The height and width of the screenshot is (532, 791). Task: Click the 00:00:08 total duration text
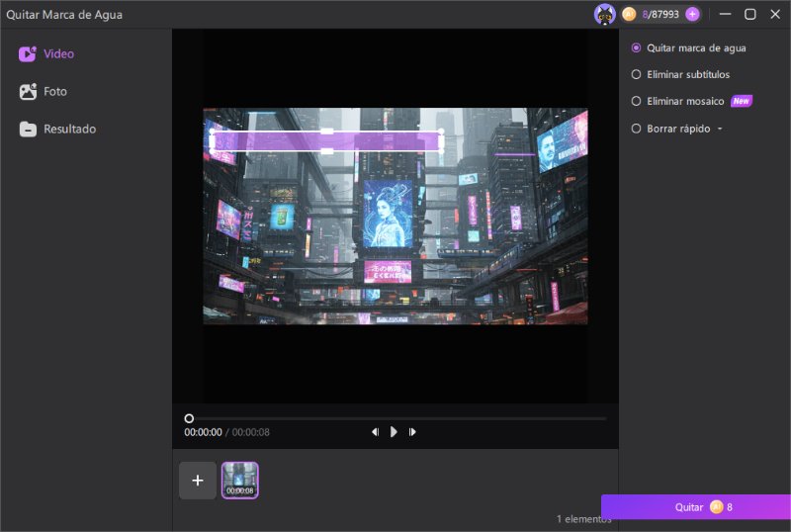pyautogui.click(x=251, y=432)
